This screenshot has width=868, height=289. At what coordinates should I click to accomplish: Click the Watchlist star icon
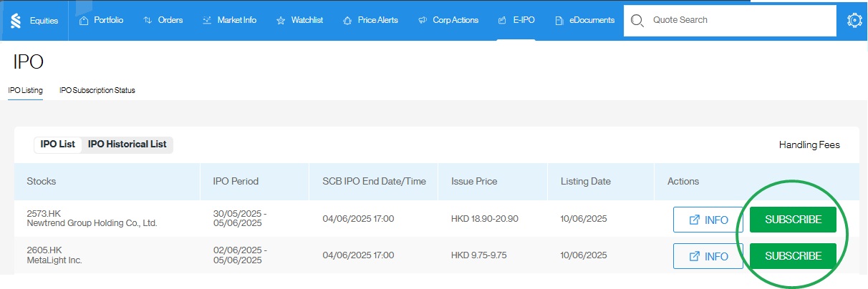click(x=281, y=20)
